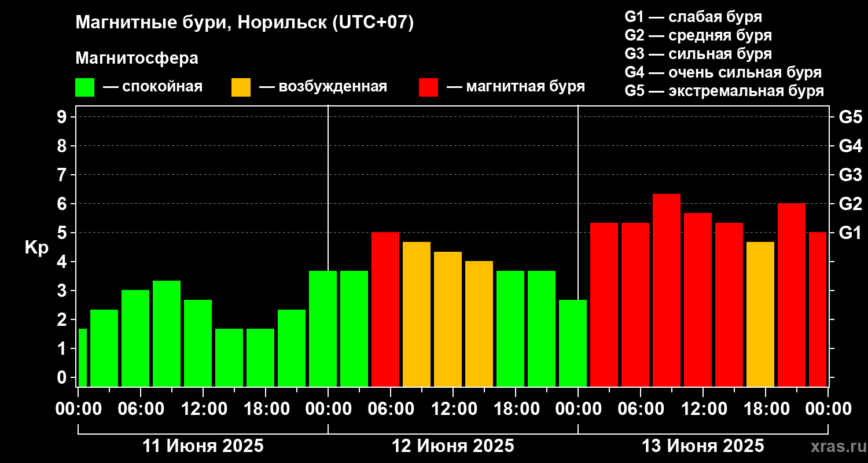868x463 pixels.
Task: Click the 'G1 — слабая буря' legend line
Action: click(693, 16)
